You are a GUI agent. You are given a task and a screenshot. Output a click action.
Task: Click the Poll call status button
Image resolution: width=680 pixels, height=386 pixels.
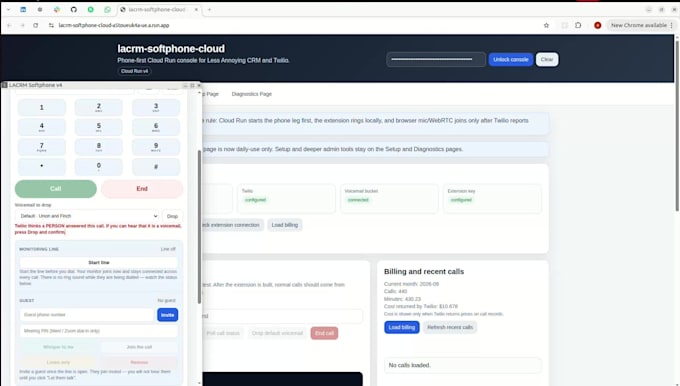click(x=223, y=333)
